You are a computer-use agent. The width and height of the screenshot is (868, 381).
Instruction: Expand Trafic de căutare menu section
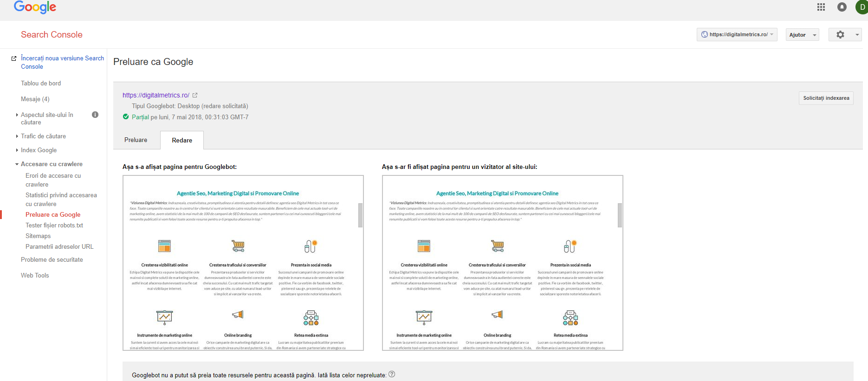[43, 136]
